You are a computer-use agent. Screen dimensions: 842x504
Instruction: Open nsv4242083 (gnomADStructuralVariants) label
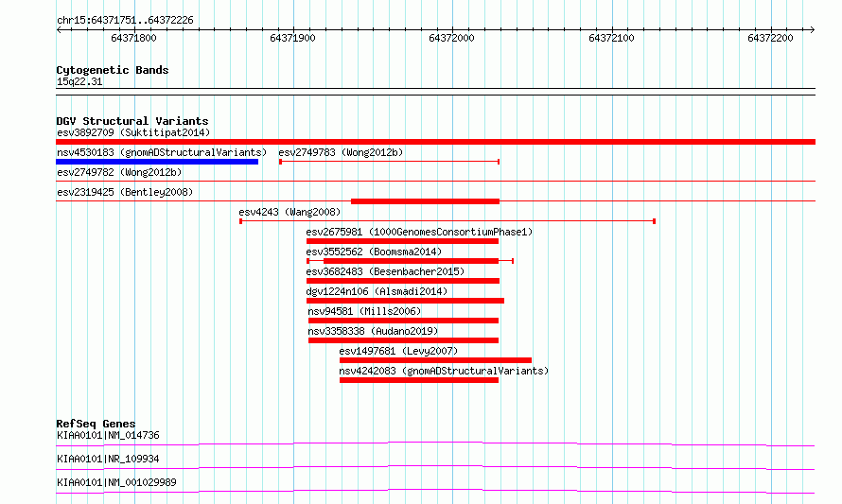pyautogui.click(x=444, y=371)
